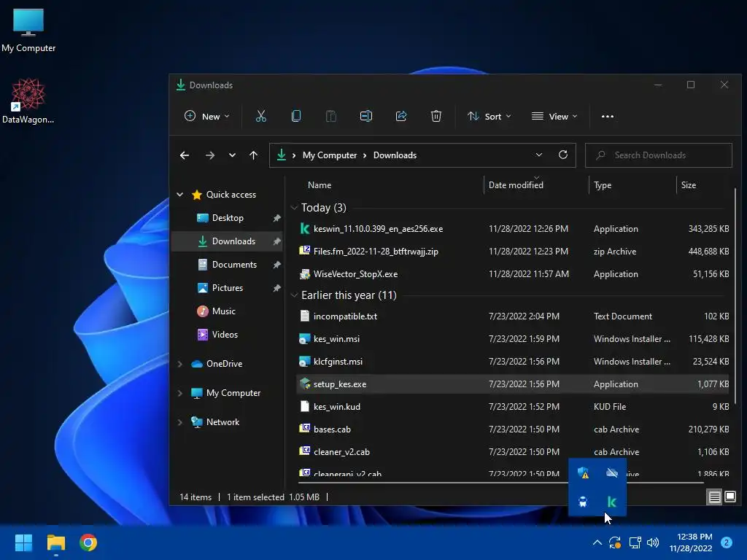Open the Windows Start menu
Screen dimensions: 747x560
(x=23, y=542)
